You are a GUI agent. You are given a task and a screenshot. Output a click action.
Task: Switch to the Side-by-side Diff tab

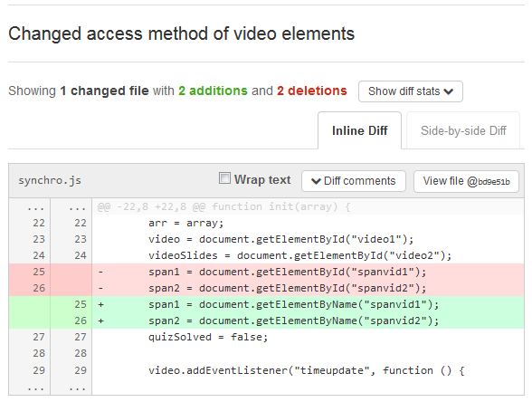click(463, 130)
